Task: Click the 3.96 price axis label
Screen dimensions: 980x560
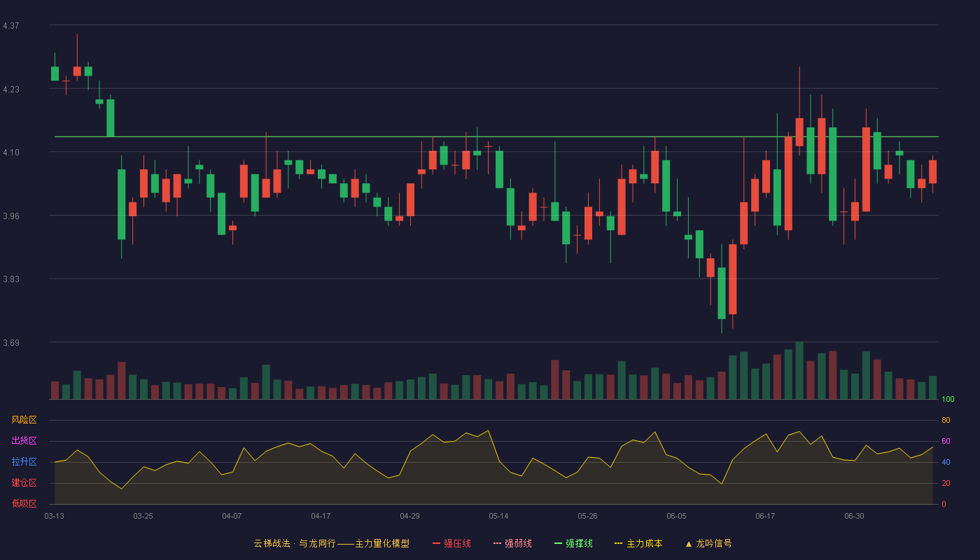Action: 11,216
